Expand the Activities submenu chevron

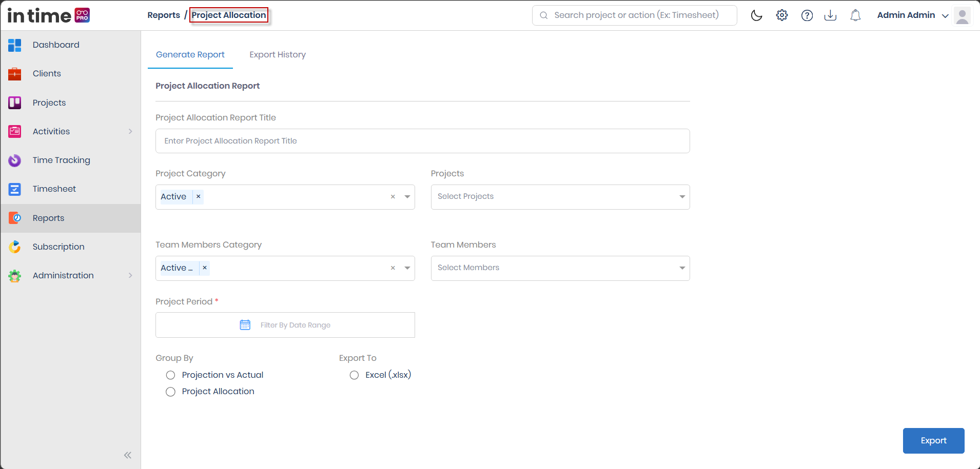[x=130, y=131]
